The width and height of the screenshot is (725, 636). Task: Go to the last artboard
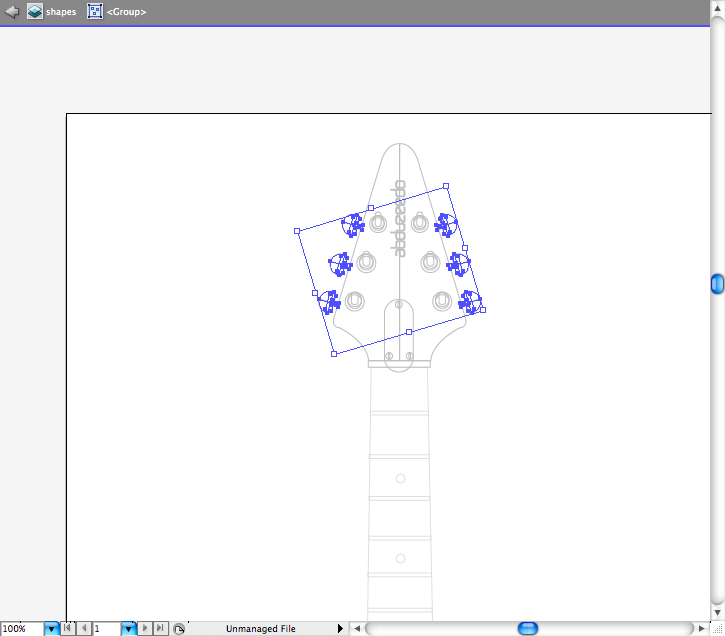(x=160, y=629)
